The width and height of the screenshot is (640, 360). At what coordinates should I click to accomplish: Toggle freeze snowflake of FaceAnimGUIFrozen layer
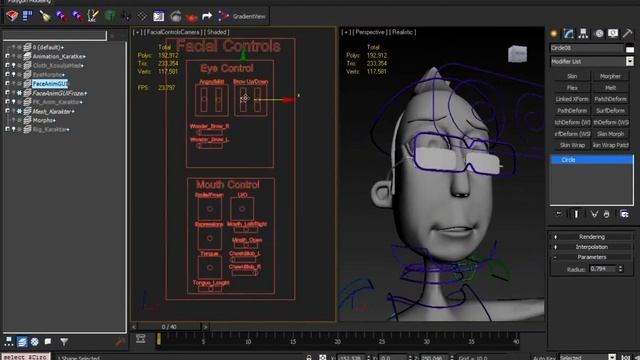[x=19, y=93]
